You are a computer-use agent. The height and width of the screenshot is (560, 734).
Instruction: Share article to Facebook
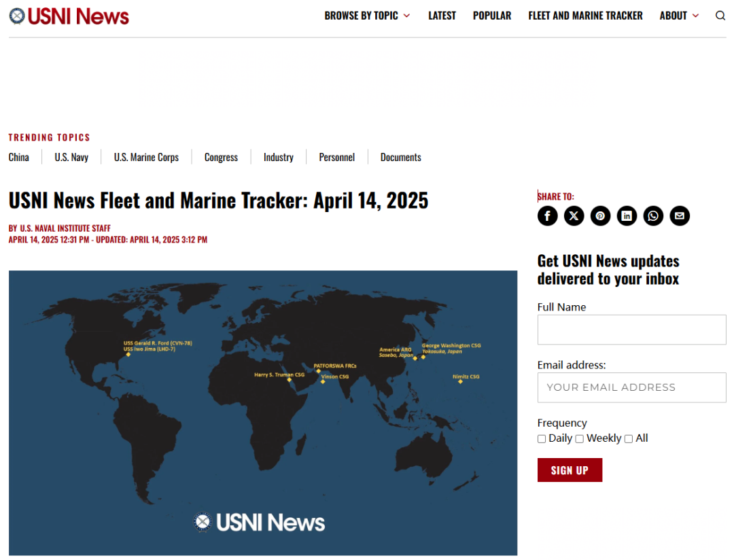pos(547,216)
